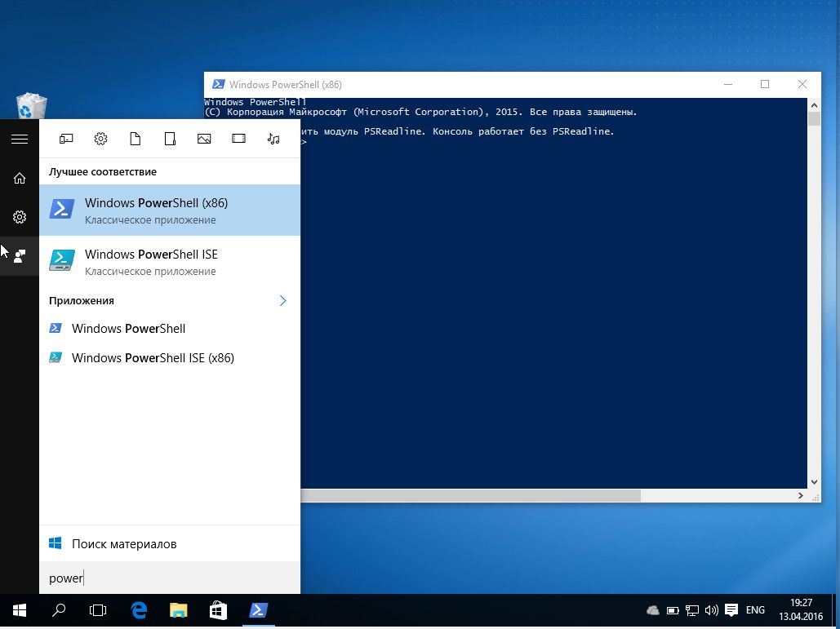Click PowerShell vertical scrollbar up arrow

[x=814, y=105]
